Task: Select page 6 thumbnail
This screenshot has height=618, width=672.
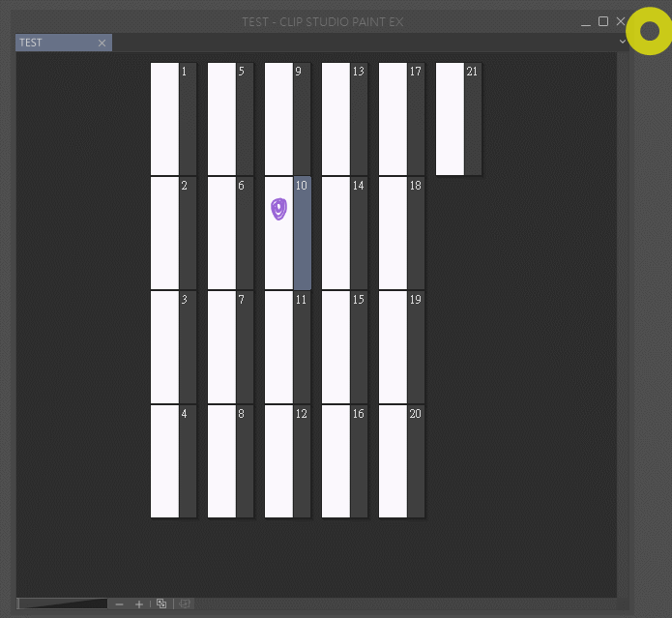Action: pos(221,233)
